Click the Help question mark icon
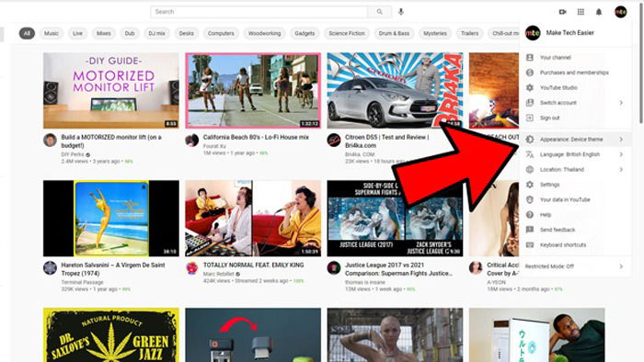The width and height of the screenshot is (644, 362). click(530, 215)
